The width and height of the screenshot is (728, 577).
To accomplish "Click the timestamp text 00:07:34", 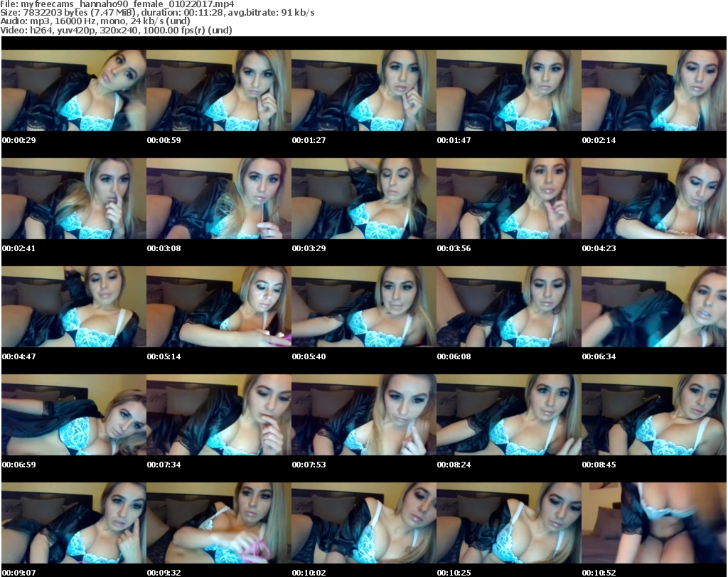I will (164, 465).
